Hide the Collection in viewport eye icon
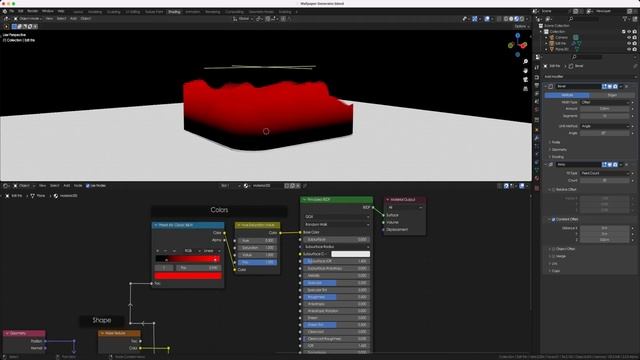This screenshot has width=640, height=360. [629, 31]
